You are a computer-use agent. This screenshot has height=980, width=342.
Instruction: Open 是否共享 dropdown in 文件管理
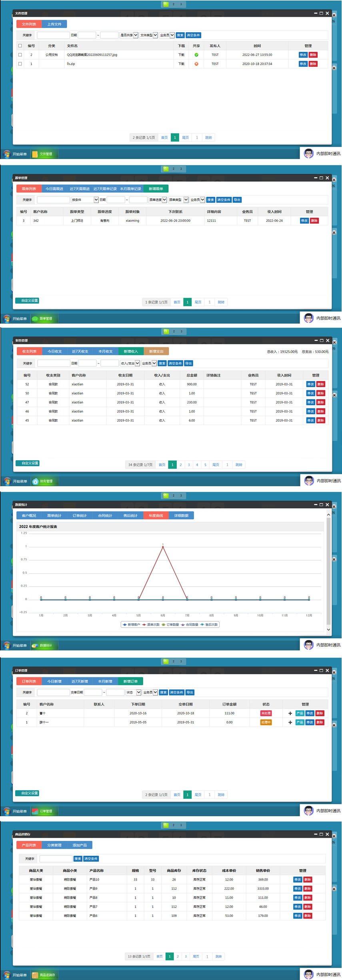point(129,35)
